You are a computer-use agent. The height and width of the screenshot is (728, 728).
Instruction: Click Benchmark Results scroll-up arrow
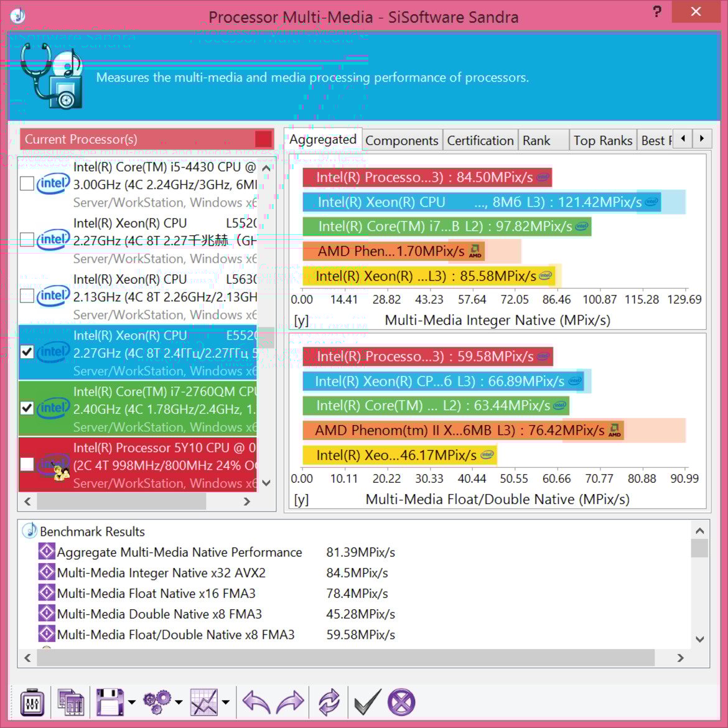699,531
